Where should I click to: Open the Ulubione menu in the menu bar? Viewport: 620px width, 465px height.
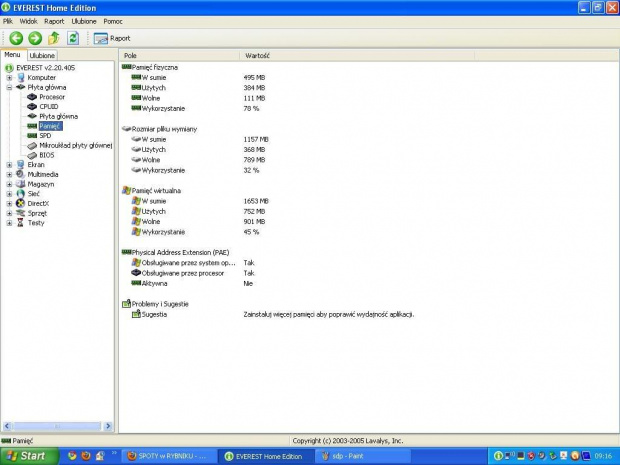coord(84,21)
